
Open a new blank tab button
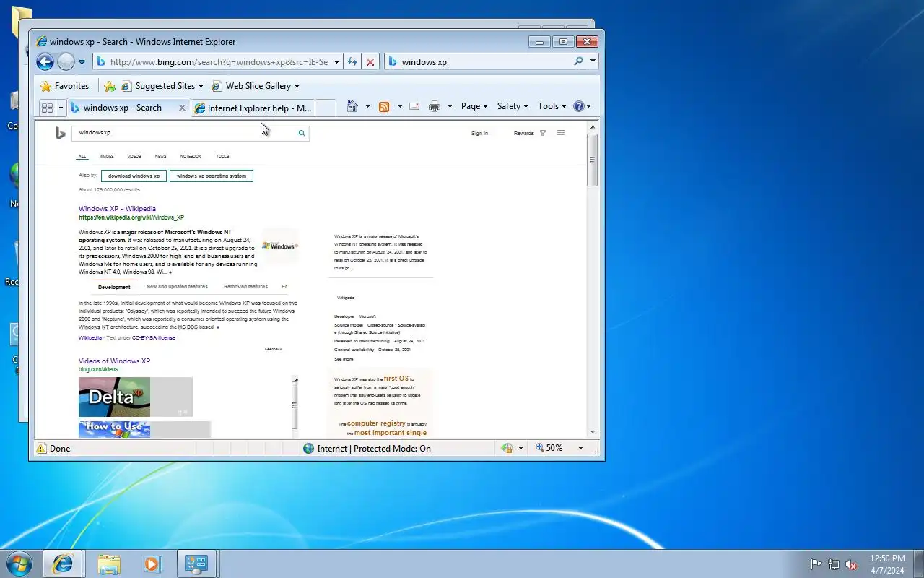[326, 108]
